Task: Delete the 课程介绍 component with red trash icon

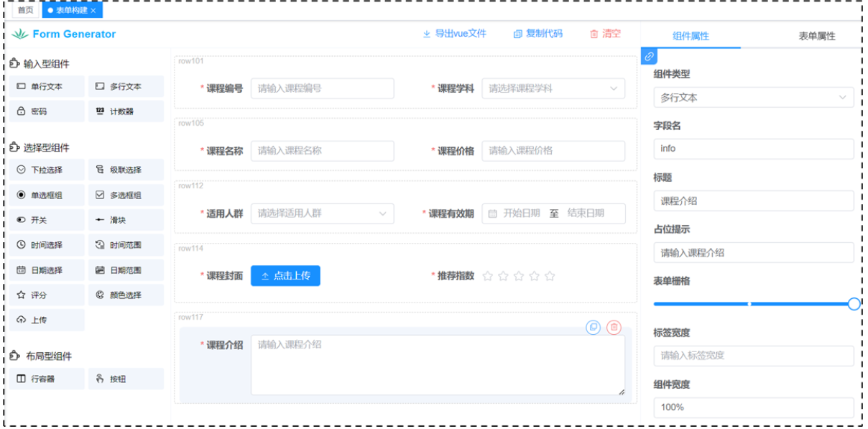Action: tap(614, 327)
